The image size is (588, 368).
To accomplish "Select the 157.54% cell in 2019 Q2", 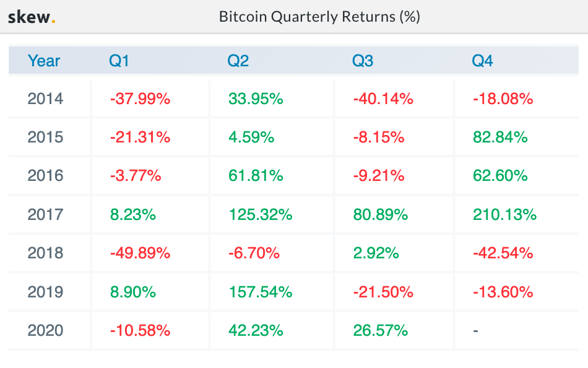I will pyautogui.click(x=260, y=292).
